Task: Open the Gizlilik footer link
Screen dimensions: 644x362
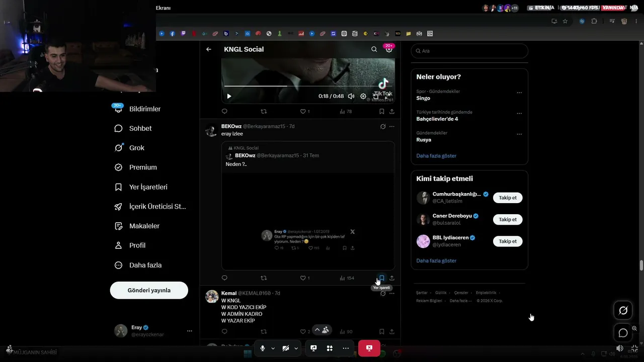Action: 441,293
